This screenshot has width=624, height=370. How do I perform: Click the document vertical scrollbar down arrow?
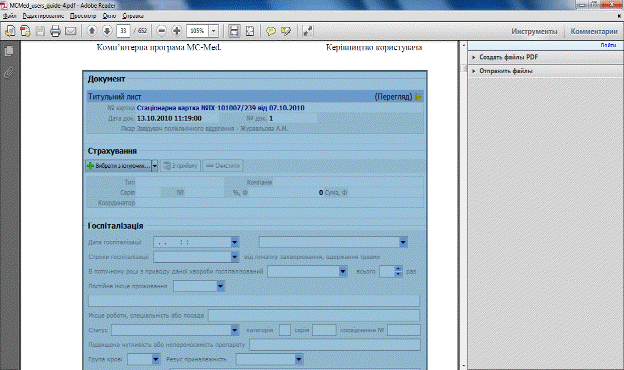pyautogui.click(x=463, y=366)
